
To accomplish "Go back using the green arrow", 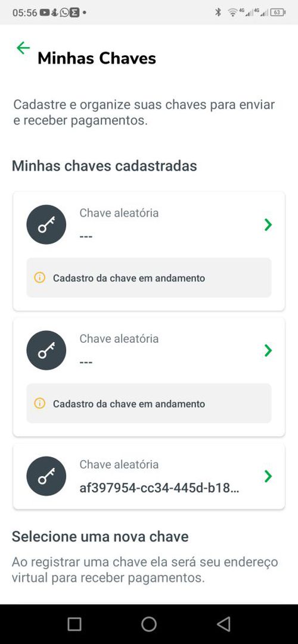I will 23,48.
